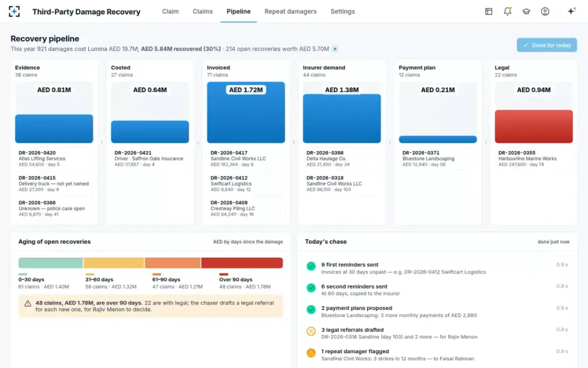The width and height of the screenshot is (588, 368).
Task: Open claim DR-2026-0421 Saffron Gate Insurance
Action: pyautogui.click(x=150, y=158)
